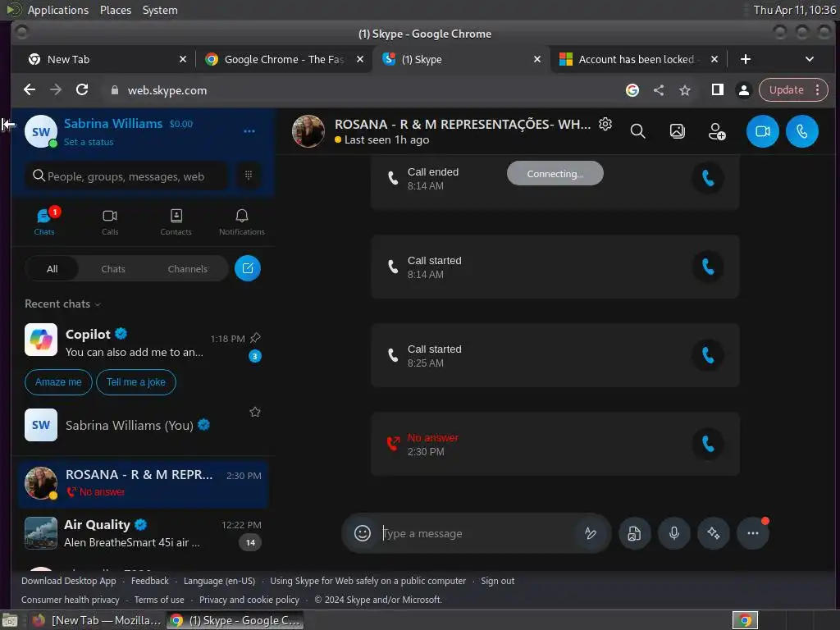Expand the Recent chats dropdown

tap(62, 304)
